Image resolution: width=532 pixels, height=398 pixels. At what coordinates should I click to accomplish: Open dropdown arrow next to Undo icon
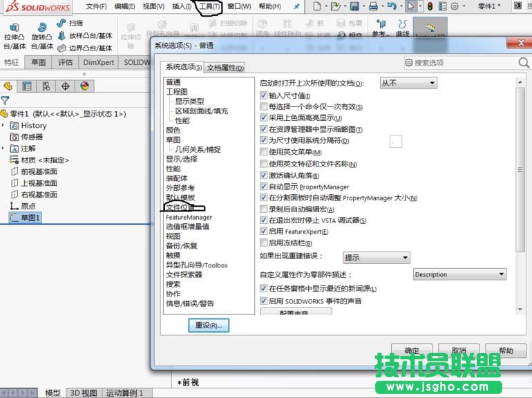coord(401,6)
